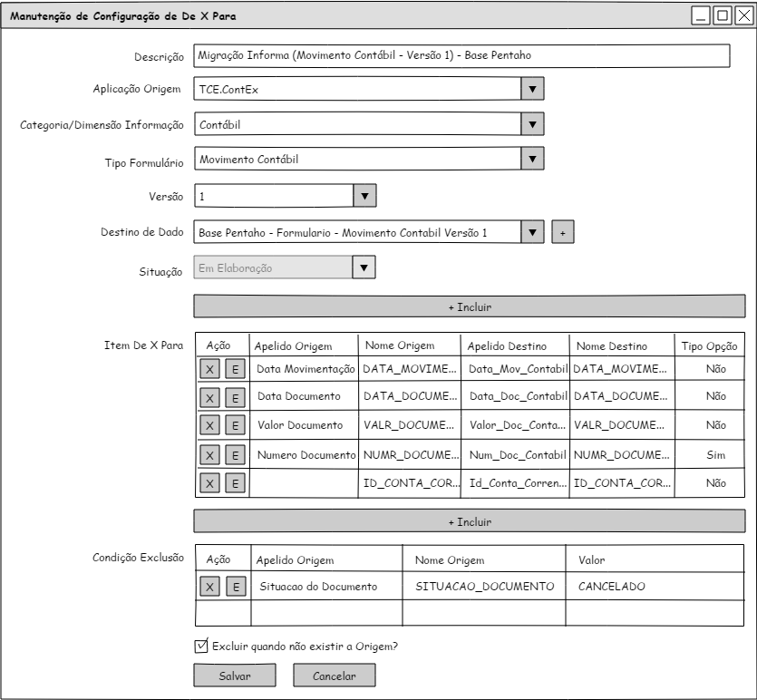This screenshot has width=757, height=700.
Task: Click Incluir bar above Item De X Para
Action: click(x=469, y=306)
